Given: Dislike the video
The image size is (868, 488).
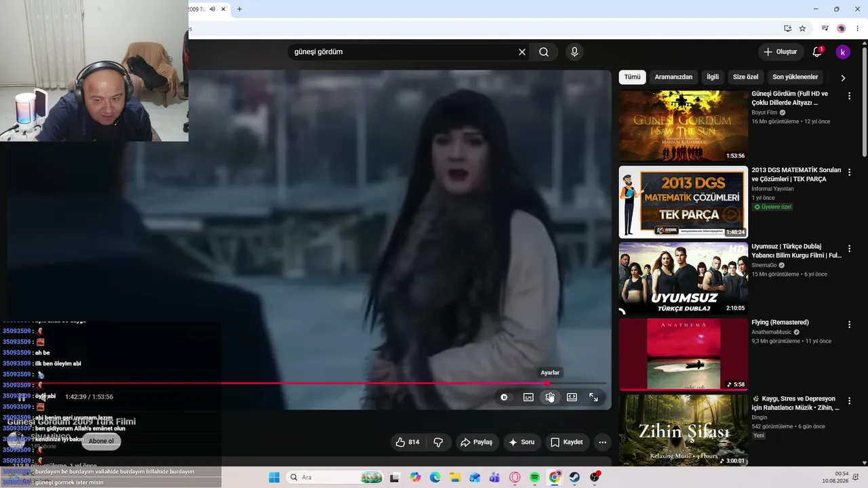Looking at the screenshot, I should (438, 443).
